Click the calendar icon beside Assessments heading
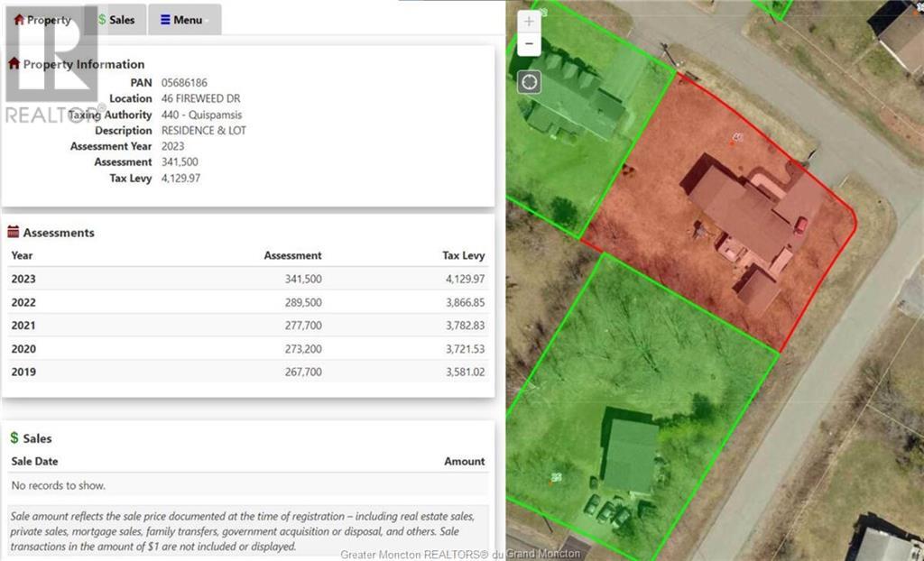Viewport: 924px width, 561px height. 14,232
